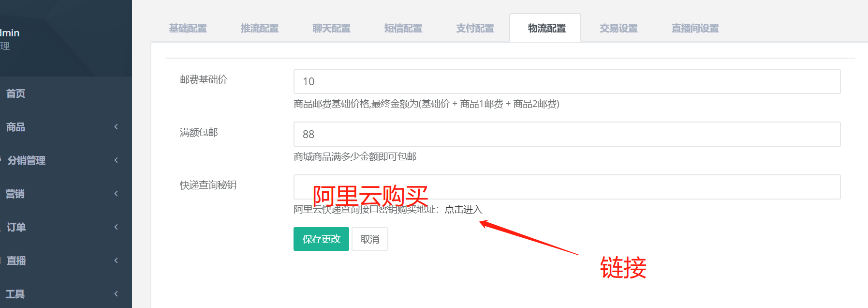The width and height of the screenshot is (868, 308).
Task: Expand the 直播 sidebar chevron
Action: 116,261
